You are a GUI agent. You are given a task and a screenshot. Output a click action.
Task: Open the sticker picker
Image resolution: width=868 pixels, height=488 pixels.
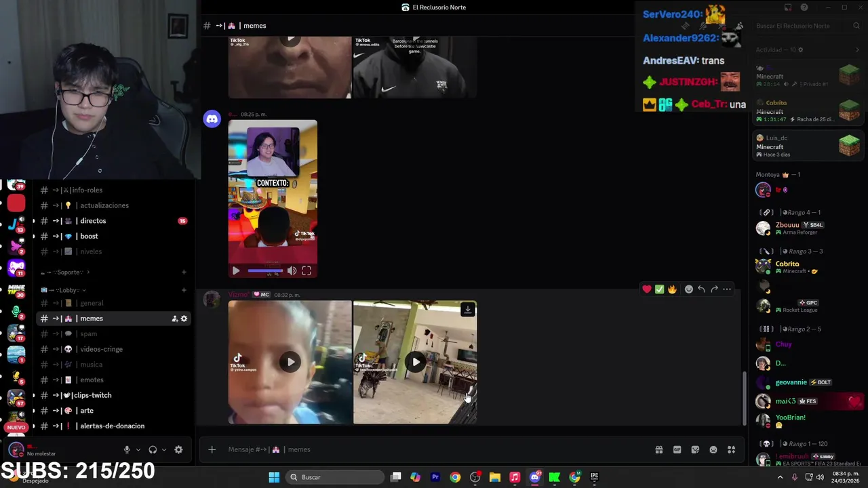695,449
